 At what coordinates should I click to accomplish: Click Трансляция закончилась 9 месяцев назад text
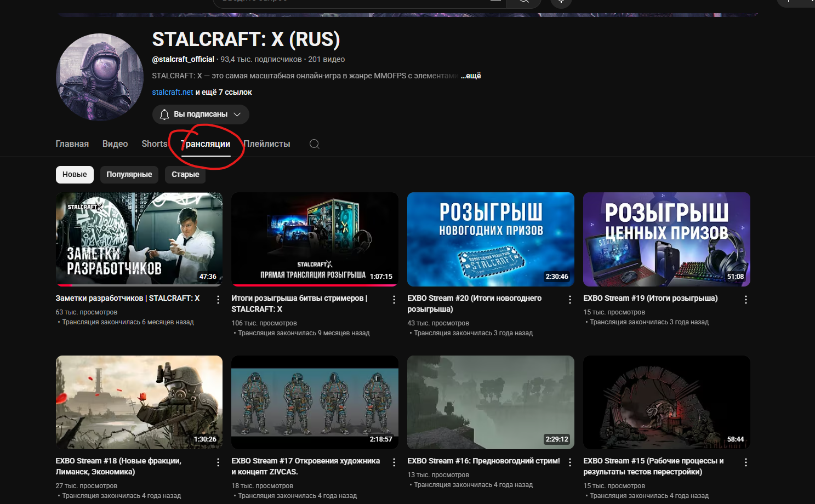304,333
